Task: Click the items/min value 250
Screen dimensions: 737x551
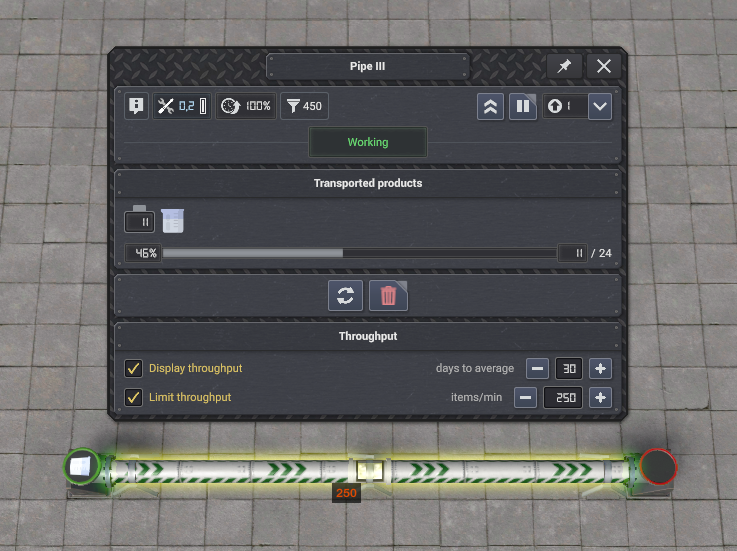Action: (563, 398)
